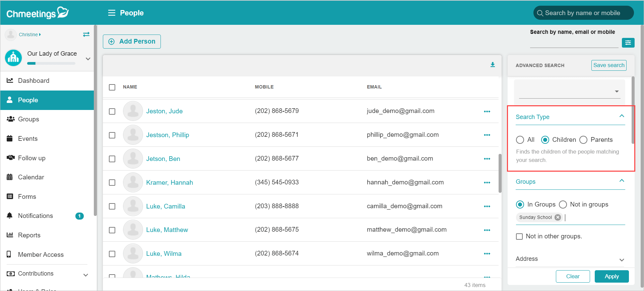Click the notification badge showing 1

[x=79, y=216]
